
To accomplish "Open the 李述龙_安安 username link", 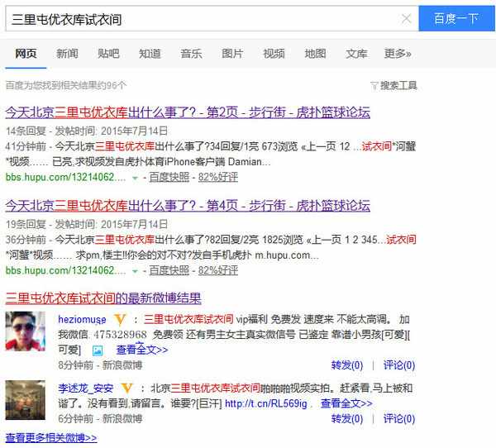I will [85, 388].
